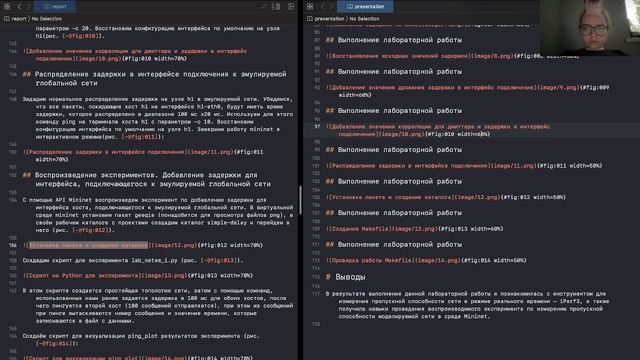Screen dimensions: 640x360
Task: Open related items grid in report pane
Action: pos(7,6)
